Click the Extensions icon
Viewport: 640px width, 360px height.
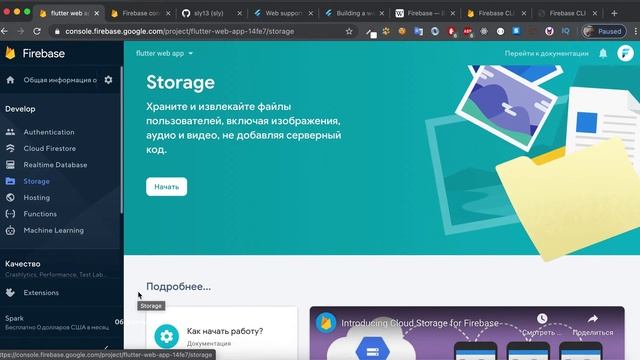tap(10, 293)
